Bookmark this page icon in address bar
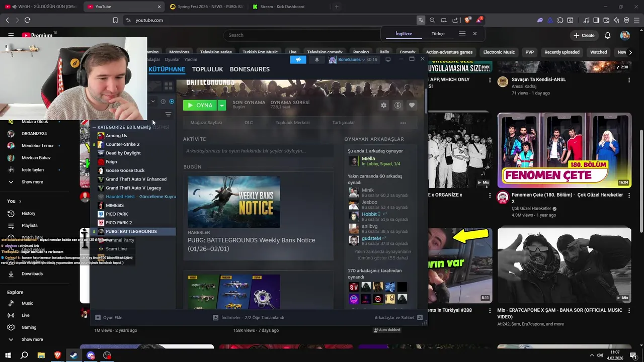644x362 pixels. (115, 20)
